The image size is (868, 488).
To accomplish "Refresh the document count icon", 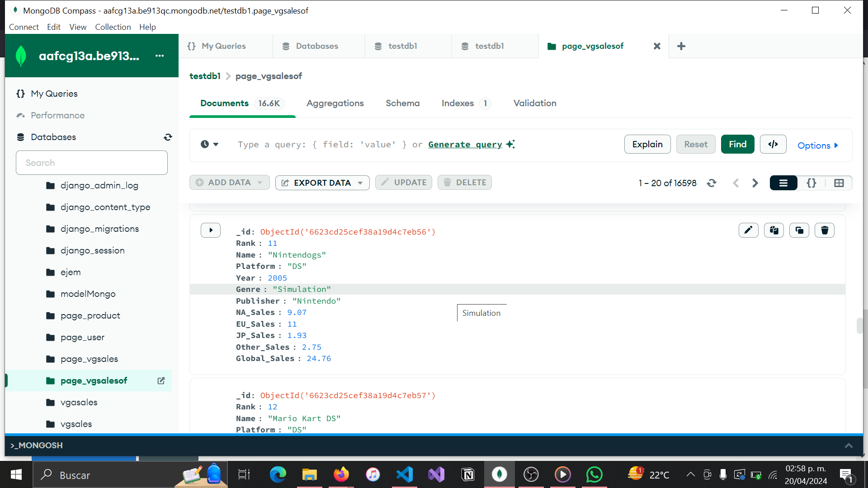I will 712,183.
